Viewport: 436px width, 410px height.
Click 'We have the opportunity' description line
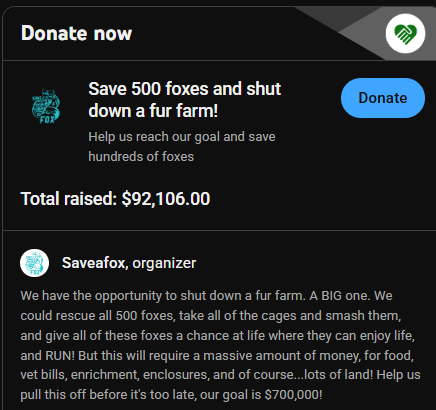click(x=206, y=296)
